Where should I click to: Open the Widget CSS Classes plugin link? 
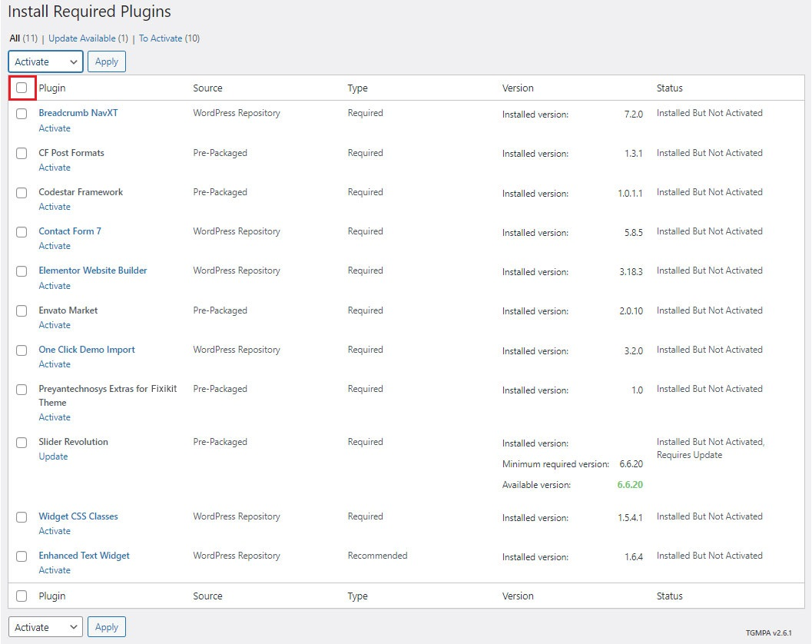tap(78, 516)
